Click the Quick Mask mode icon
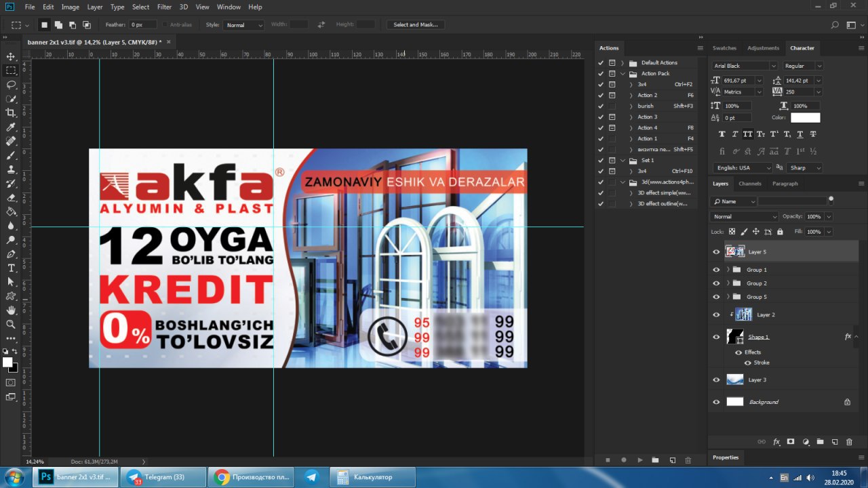 click(x=11, y=382)
